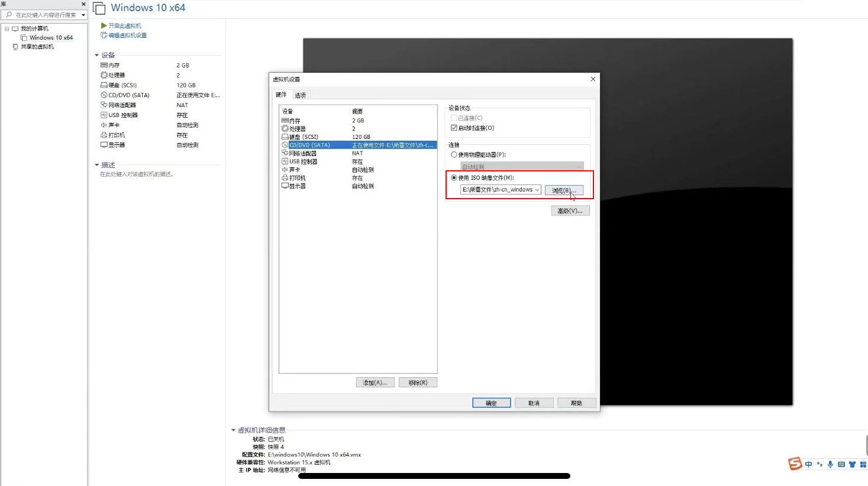Click 添加(A)... button
The width and height of the screenshot is (868, 486).
point(375,383)
